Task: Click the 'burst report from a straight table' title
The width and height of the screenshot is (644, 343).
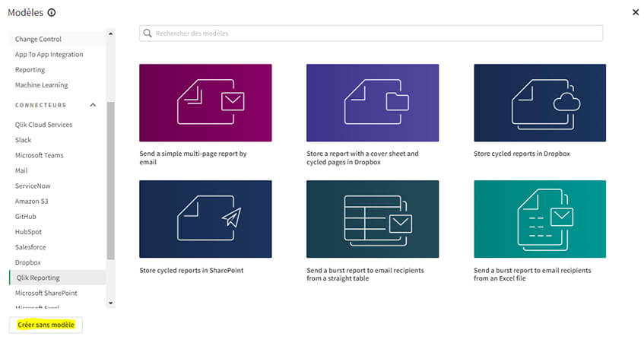Action: [365, 275]
